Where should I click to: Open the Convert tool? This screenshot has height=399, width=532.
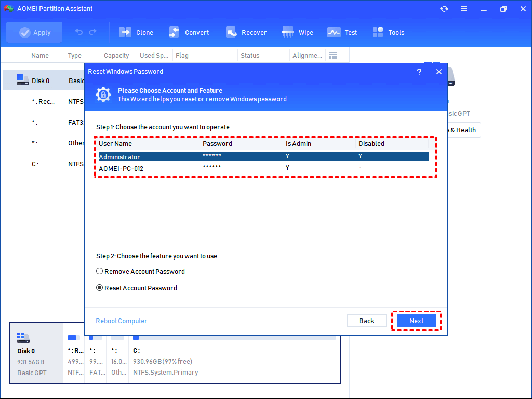(175, 32)
